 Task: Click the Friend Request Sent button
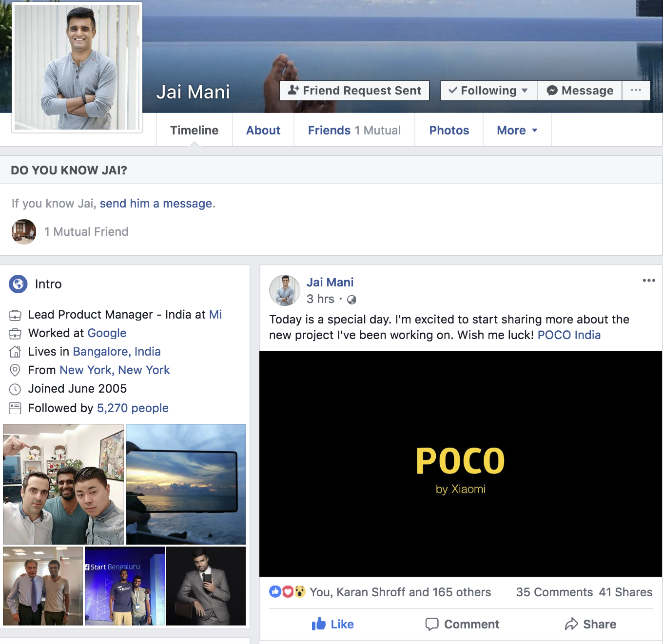354,91
